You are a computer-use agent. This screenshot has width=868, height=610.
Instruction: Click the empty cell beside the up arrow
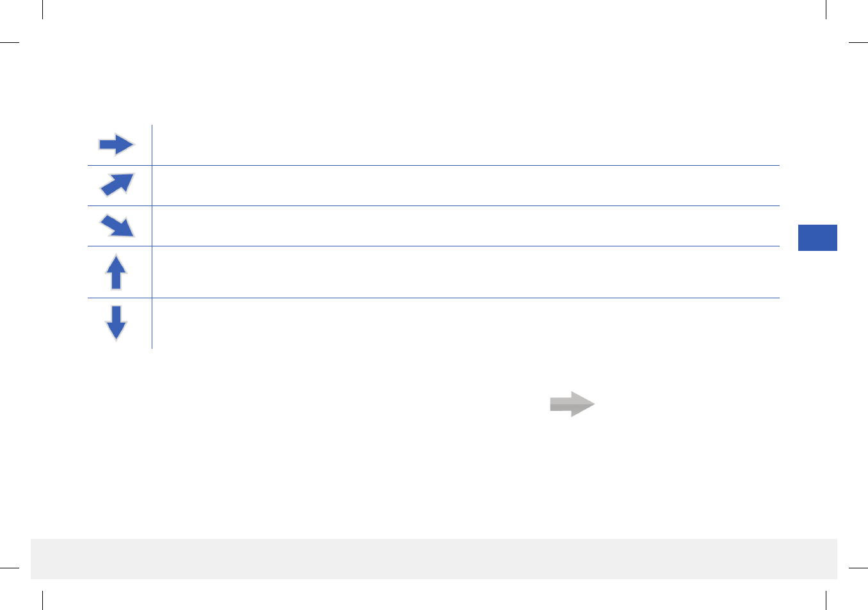(466, 272)
